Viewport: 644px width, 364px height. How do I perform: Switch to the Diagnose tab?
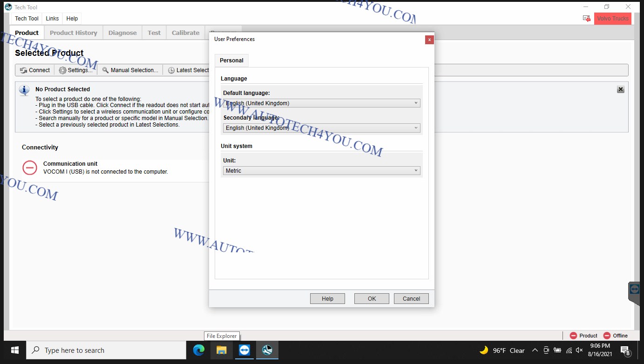click(x=122, y=33)
